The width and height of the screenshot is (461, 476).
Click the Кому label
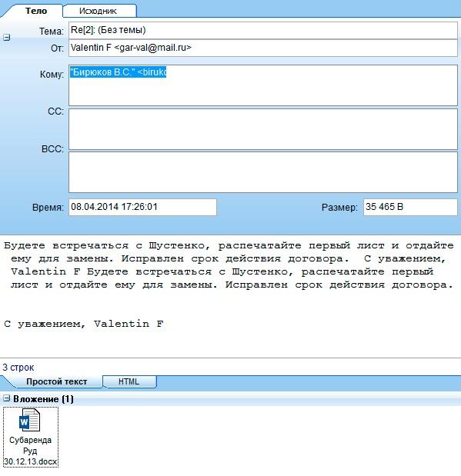[x=52, y=75]
